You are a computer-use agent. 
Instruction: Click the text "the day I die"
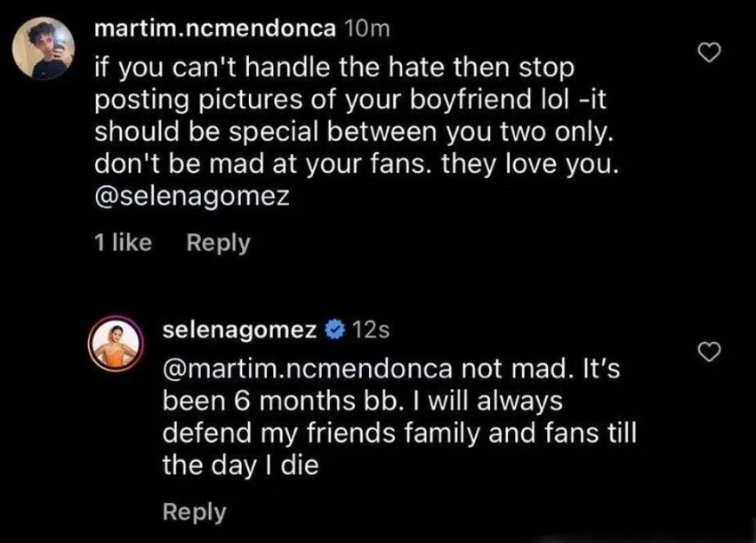pyautogui.click(x=241, y=466)
